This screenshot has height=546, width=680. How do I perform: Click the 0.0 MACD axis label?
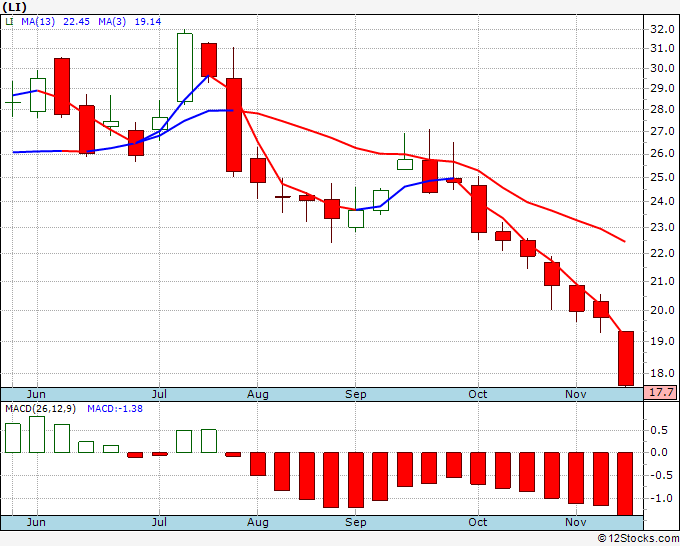click(659, 452)
